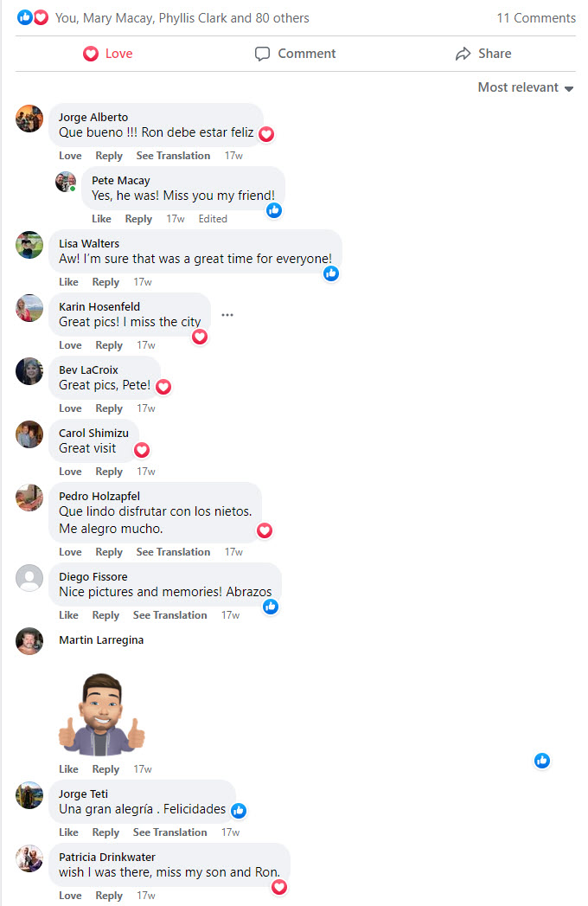Expand See Translation under Jorge Teti's comment
Viewport: 588px width, 906px height.
pos(169,832)
